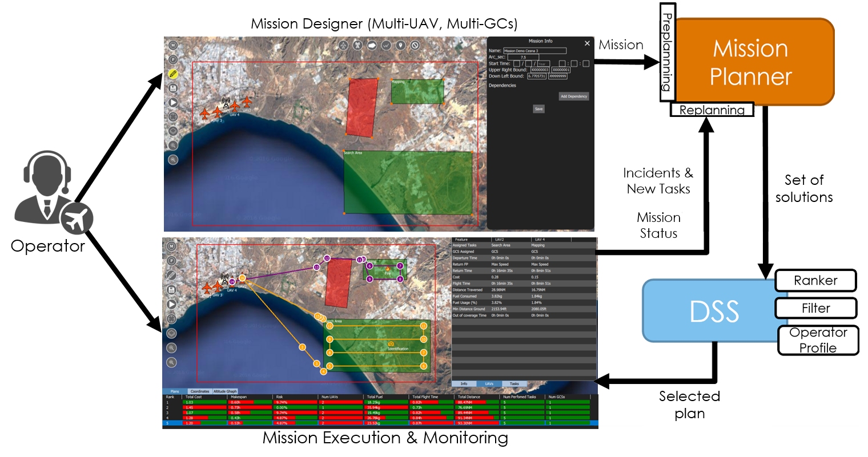Click purple waypoint 7 in the mapping area

(x=400, y=266)
